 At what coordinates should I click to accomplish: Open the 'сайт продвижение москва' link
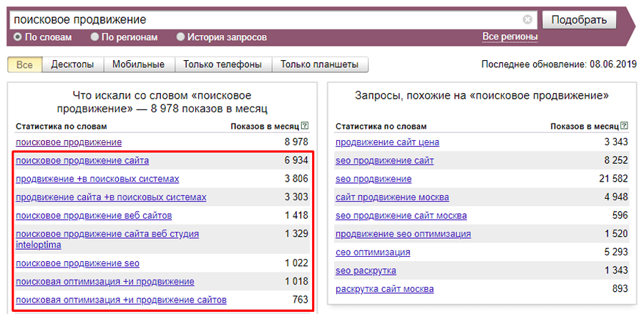pos(392,197)
